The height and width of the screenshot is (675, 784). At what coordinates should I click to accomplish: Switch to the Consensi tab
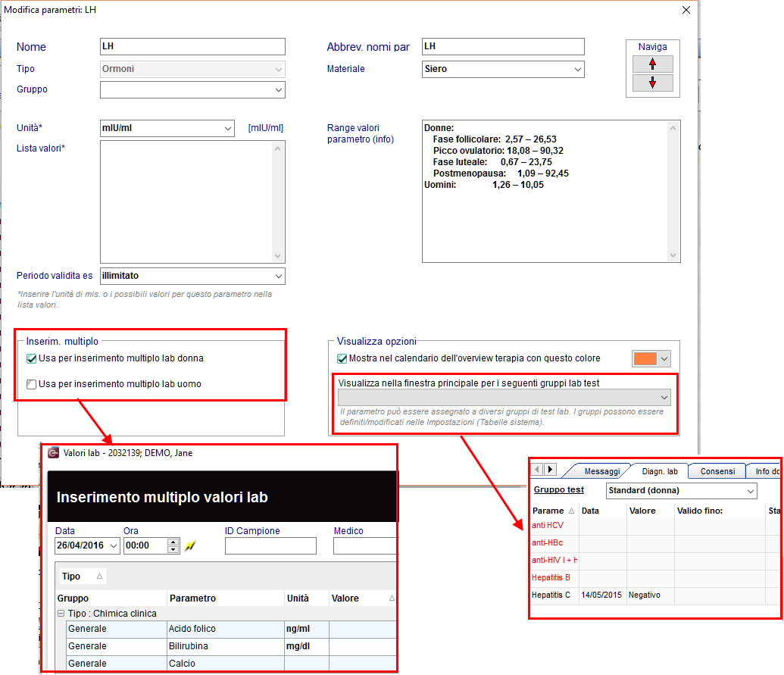(717, 471)
